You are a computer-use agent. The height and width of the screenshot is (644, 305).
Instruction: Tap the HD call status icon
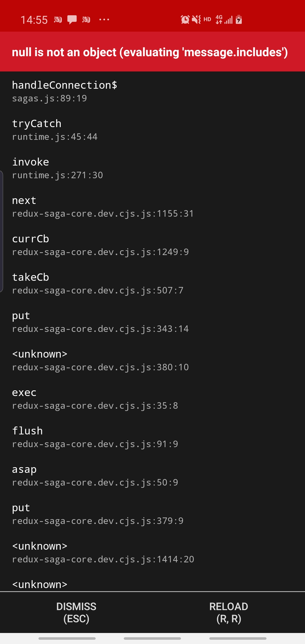click(207, 19)
